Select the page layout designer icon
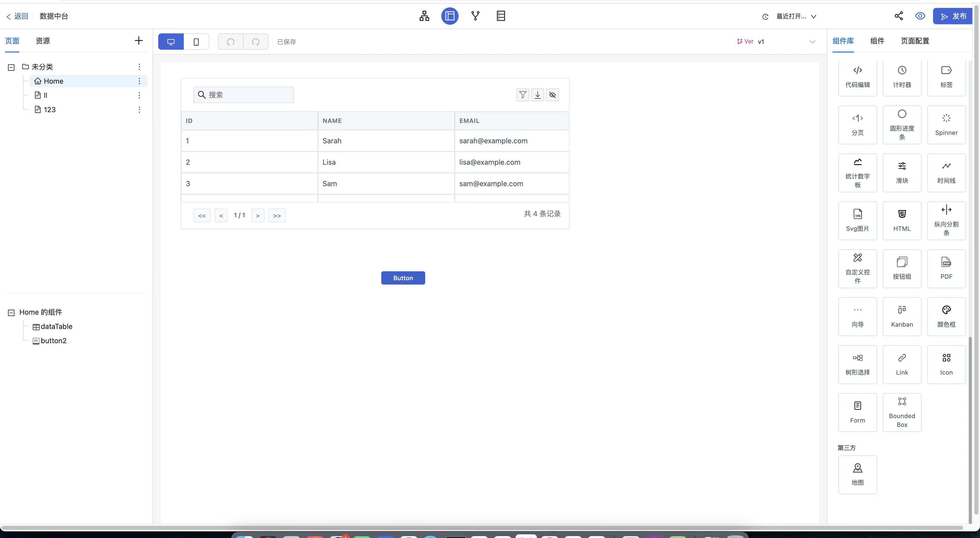Screen dimensions: 980x538 tap(450, 16)
